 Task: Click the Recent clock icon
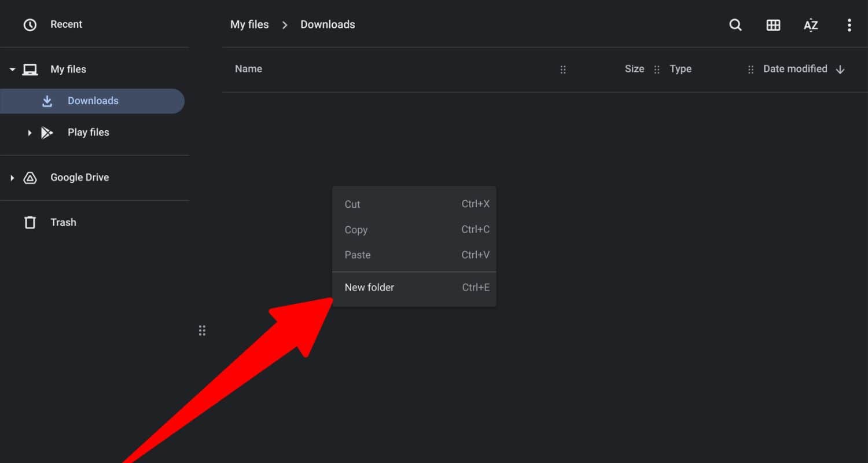[x=30, y=24]
